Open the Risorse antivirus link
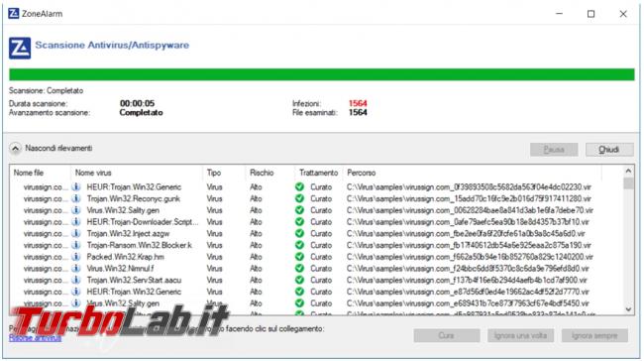 (35, 338)
